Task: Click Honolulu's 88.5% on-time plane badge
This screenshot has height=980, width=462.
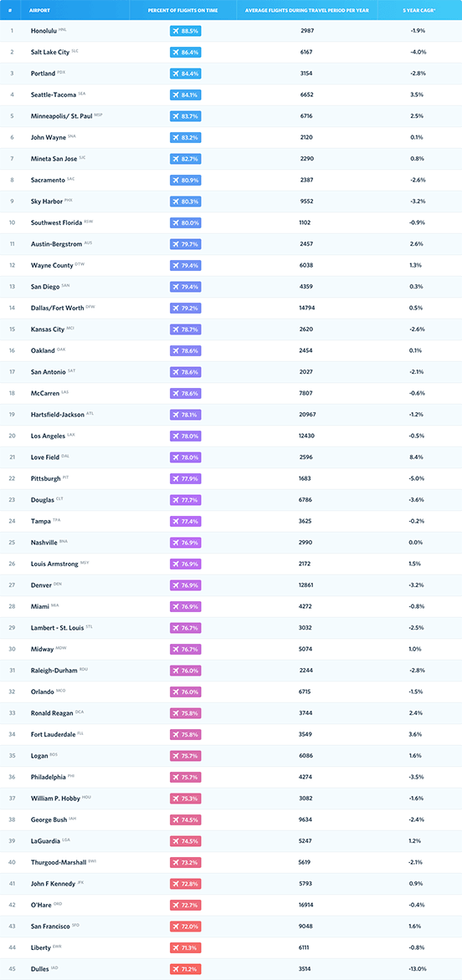Action: click(186, 31)
